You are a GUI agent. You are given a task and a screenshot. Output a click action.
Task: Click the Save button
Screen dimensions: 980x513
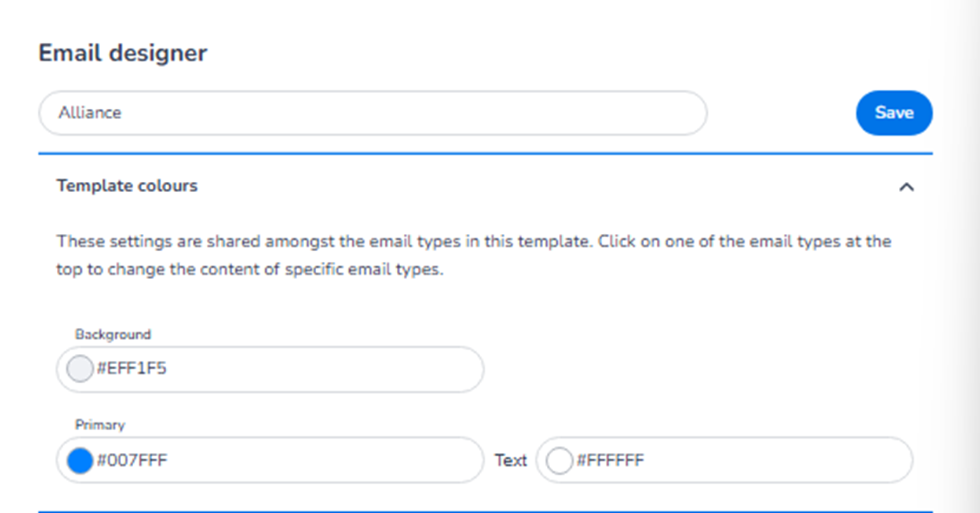pos(894,113)
